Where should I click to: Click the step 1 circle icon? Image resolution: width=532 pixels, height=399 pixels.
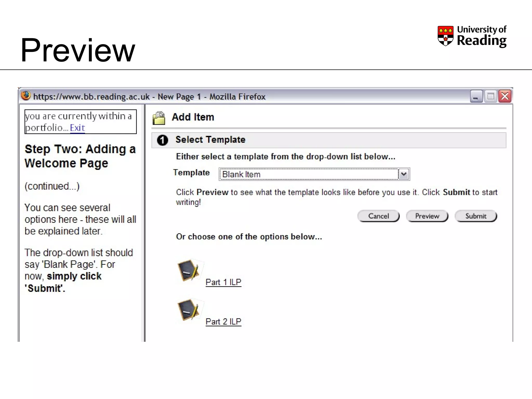point(162,140)
